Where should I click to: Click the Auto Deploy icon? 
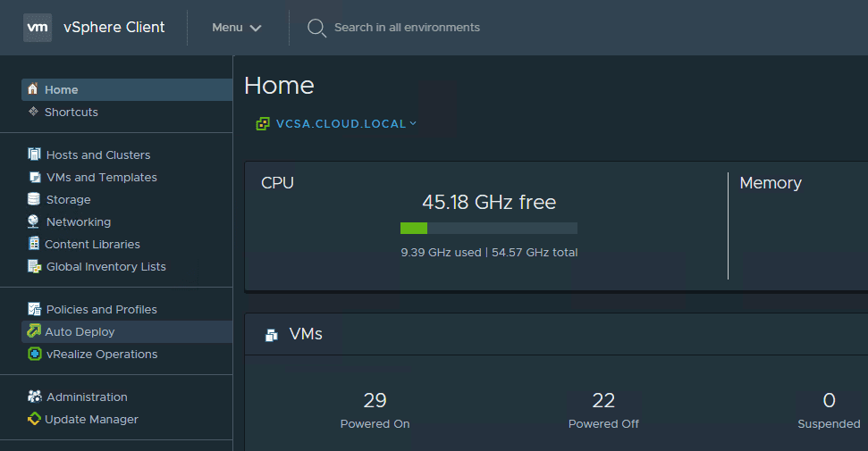point(34,331)
